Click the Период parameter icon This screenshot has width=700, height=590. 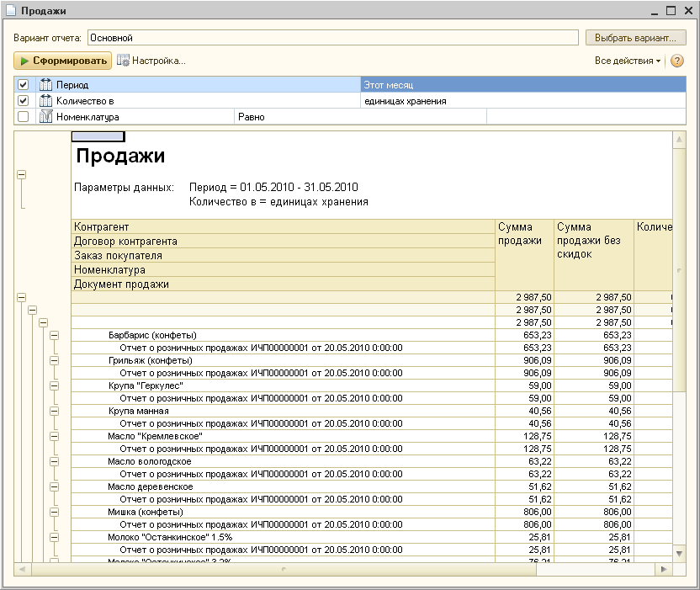(x=45, y=84)
